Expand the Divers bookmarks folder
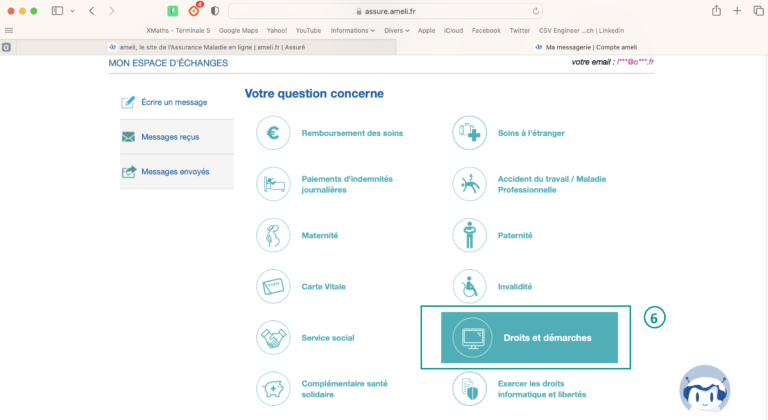This screenshot has width=768, height=420. tap(397, 30)
